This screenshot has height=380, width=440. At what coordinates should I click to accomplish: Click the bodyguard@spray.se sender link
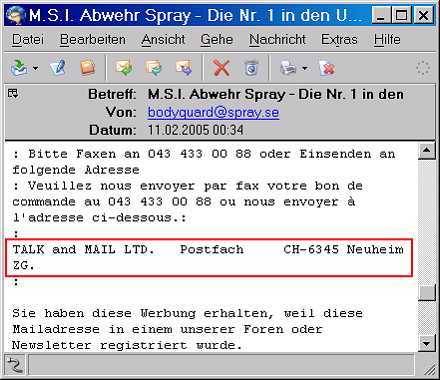tap(213, 112)
